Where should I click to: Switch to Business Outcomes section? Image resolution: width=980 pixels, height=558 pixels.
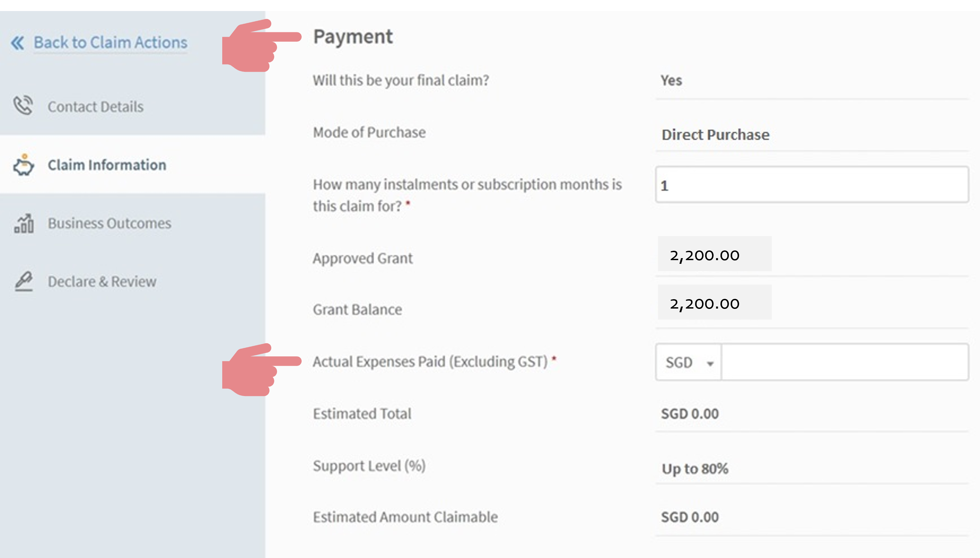109,223
